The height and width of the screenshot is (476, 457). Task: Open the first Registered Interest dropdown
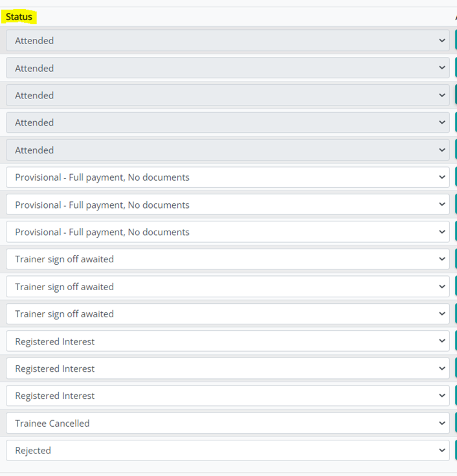tap(227, 341)
